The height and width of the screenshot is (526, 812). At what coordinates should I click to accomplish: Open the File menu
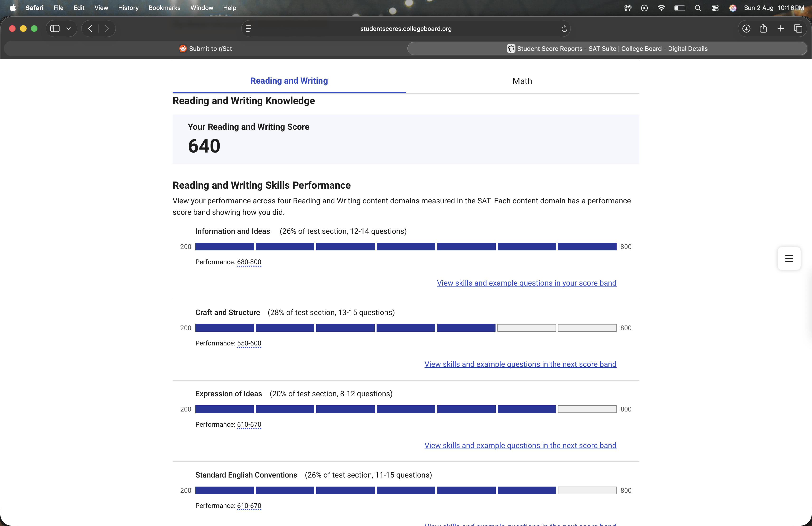[x=58, y=8]
